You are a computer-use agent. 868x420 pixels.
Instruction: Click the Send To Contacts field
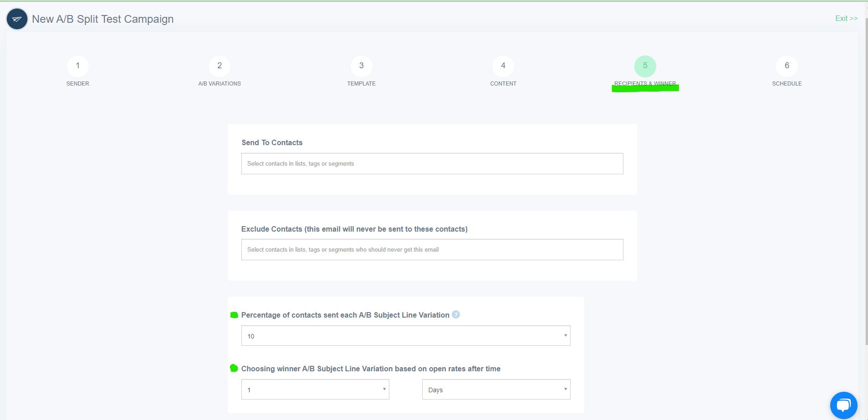[x=432, y=163]
